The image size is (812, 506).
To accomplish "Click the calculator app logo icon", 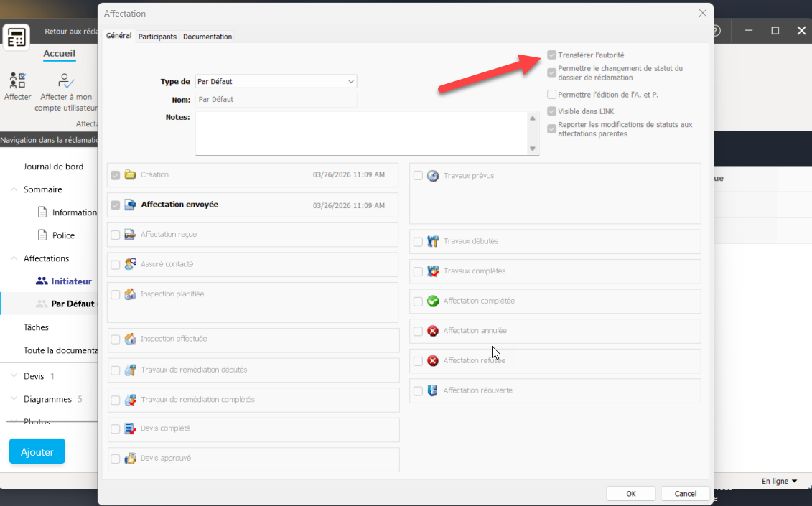I will click(16, 37).
